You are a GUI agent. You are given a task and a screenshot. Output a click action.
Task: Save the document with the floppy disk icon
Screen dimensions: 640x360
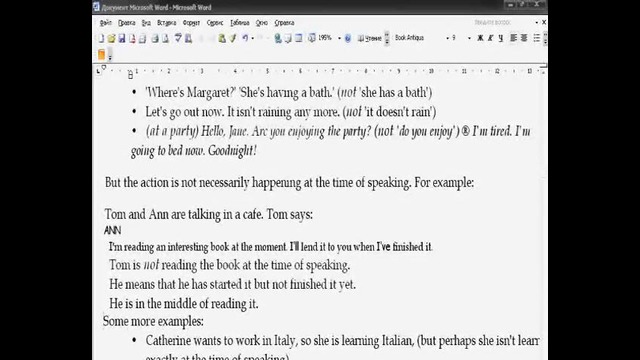tap(122, 38)
